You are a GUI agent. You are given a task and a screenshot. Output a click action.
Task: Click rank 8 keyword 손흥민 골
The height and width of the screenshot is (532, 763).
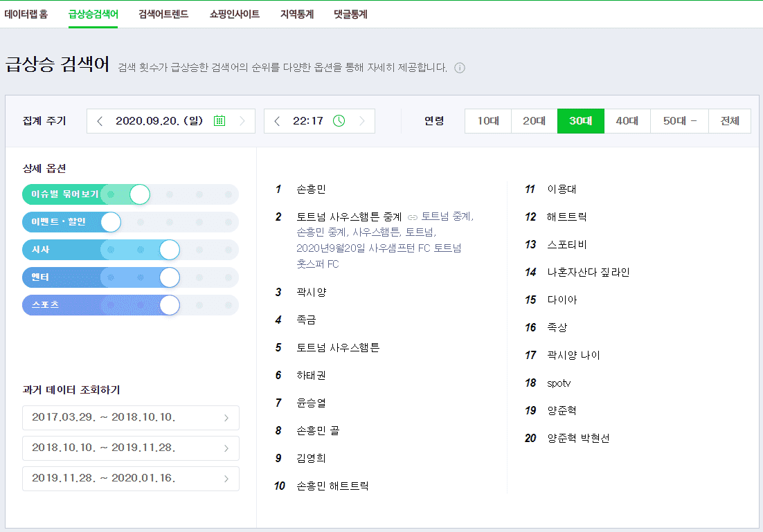318,431
